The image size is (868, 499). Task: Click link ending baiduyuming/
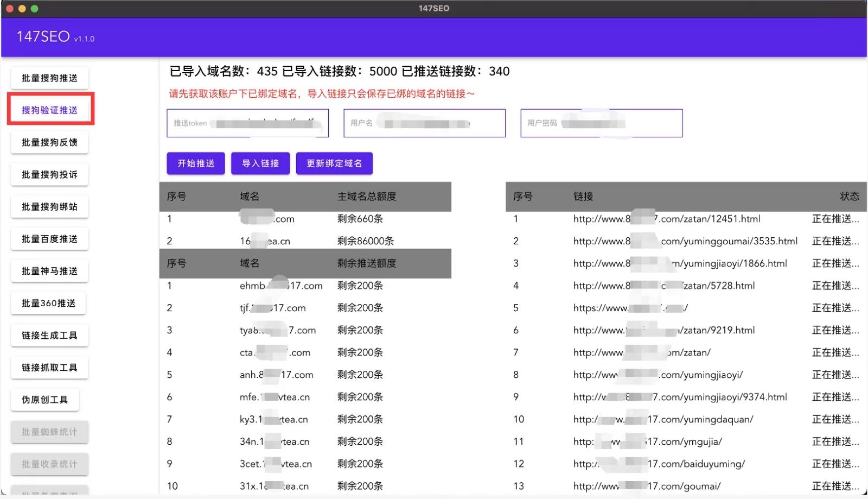(x=659, y=464)
